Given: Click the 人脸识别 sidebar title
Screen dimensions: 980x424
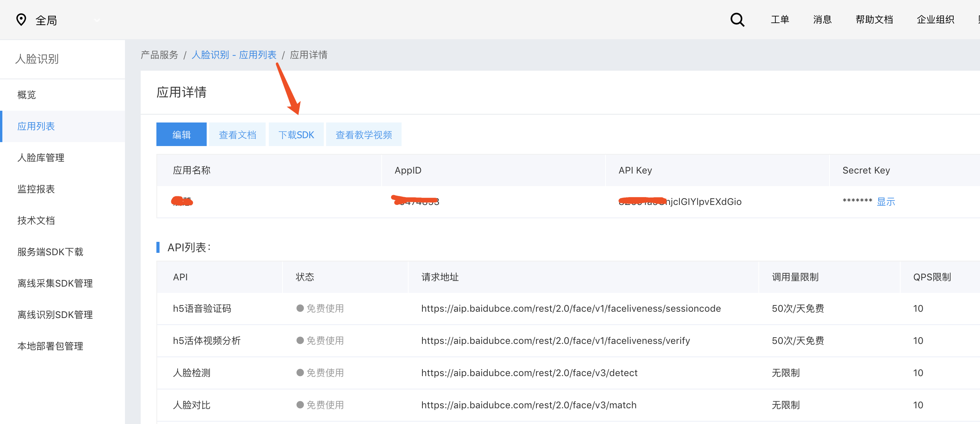Looking at the screenshot, I should tap(37, 59).
